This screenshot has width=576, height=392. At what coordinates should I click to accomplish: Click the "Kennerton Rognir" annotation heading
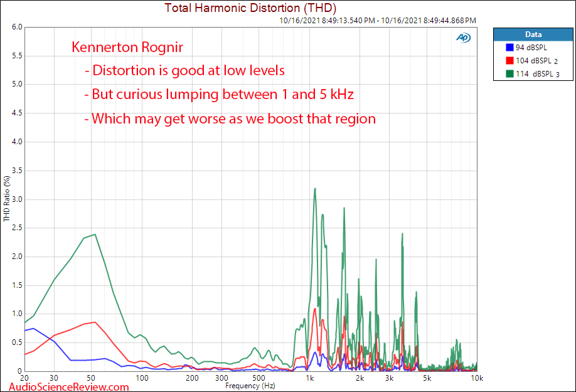click(127, 47)
